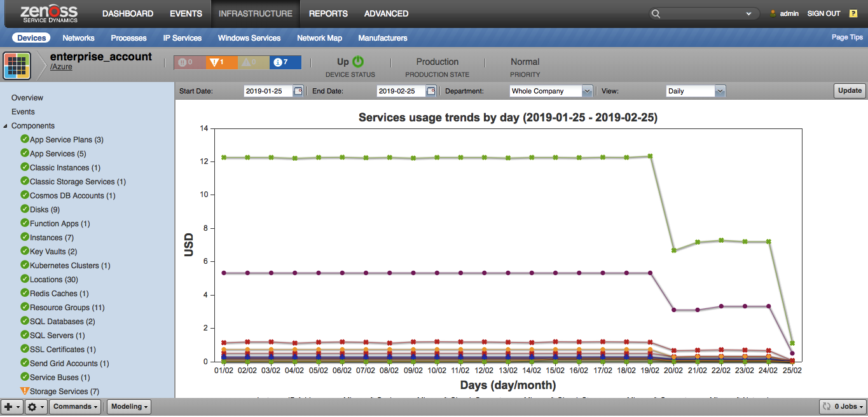Open the End Date calendar picker

[x=431, y=91]
